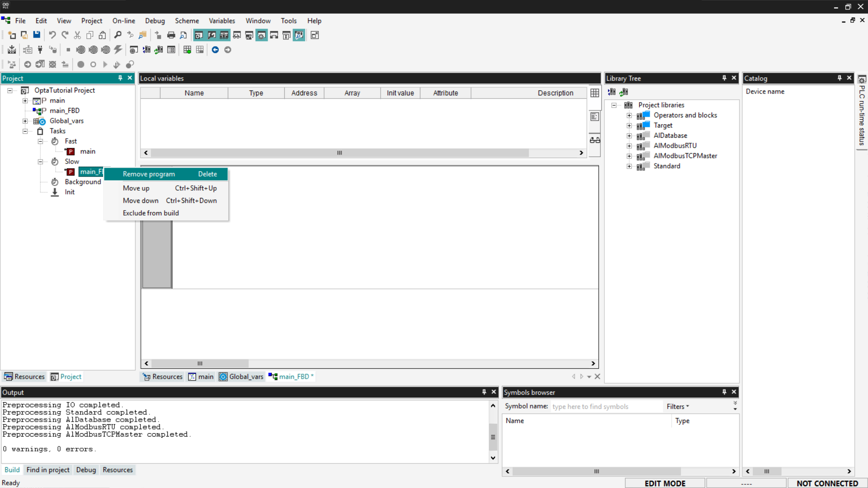Switch to the Global_vars editor tab

[x=241, y=376]
